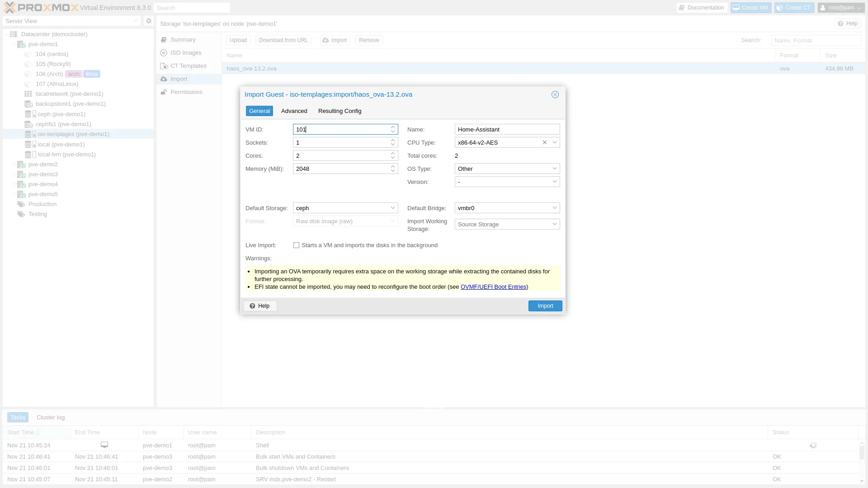Clear CPU Type with the X icon
This screenshot has height=488, width=868.
coord(545,142)
